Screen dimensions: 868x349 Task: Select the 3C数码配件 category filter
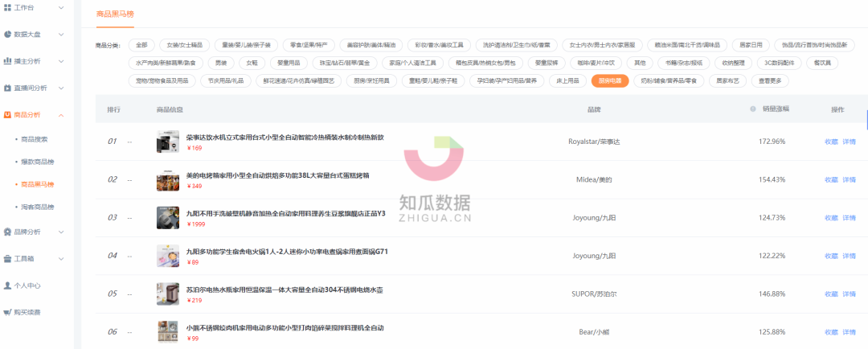780,63
